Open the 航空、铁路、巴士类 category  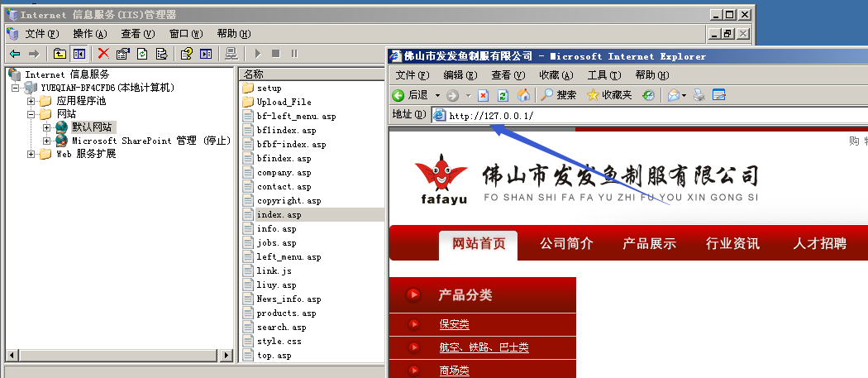(x=484, y=347)
